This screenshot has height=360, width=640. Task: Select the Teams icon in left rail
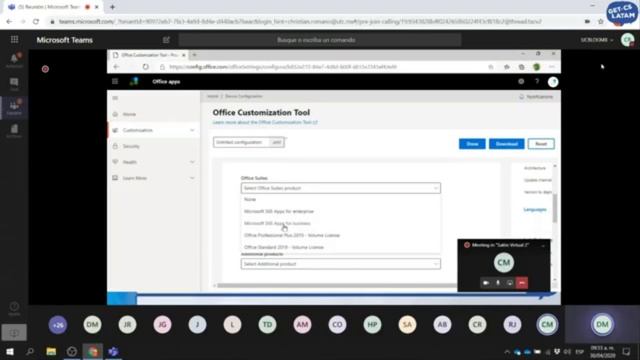(14, 107)
